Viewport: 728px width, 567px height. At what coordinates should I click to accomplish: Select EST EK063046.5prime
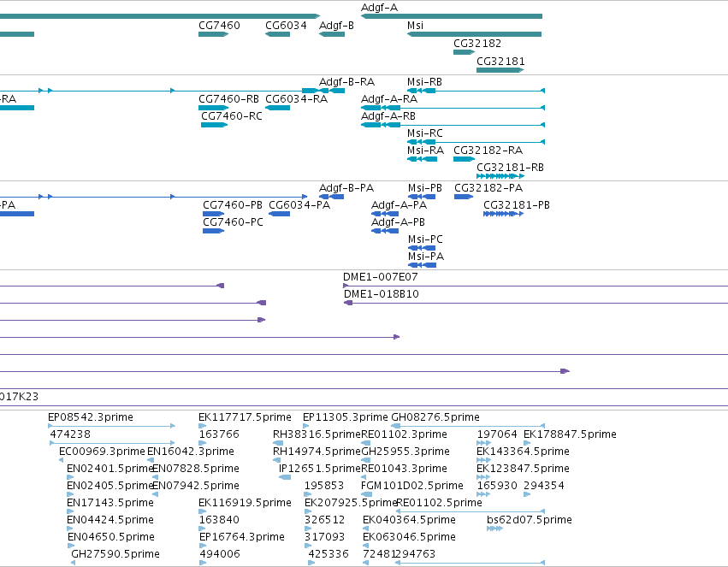tap(409, 537)
